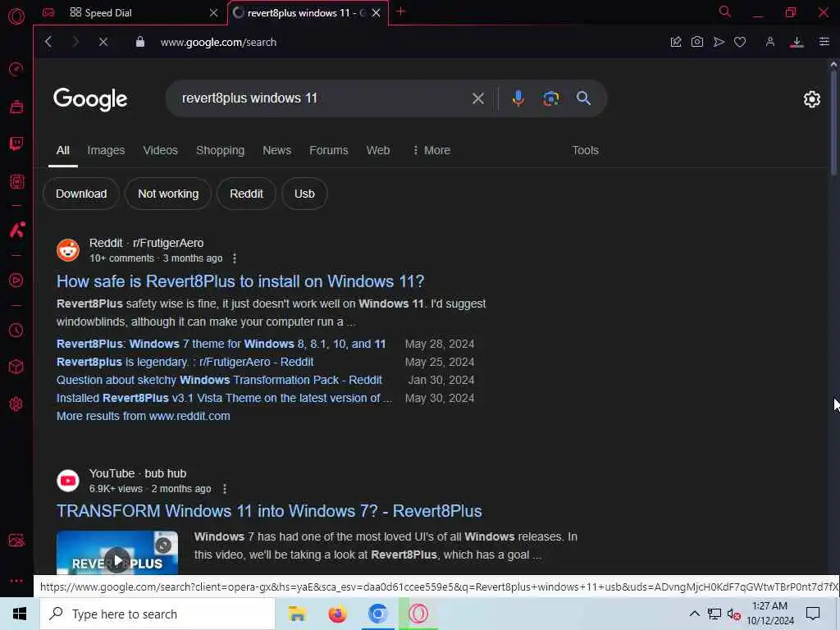The image size is (840, 630).
Task: Open the tab search magnifier icon
Action: (x=725, y=11)
